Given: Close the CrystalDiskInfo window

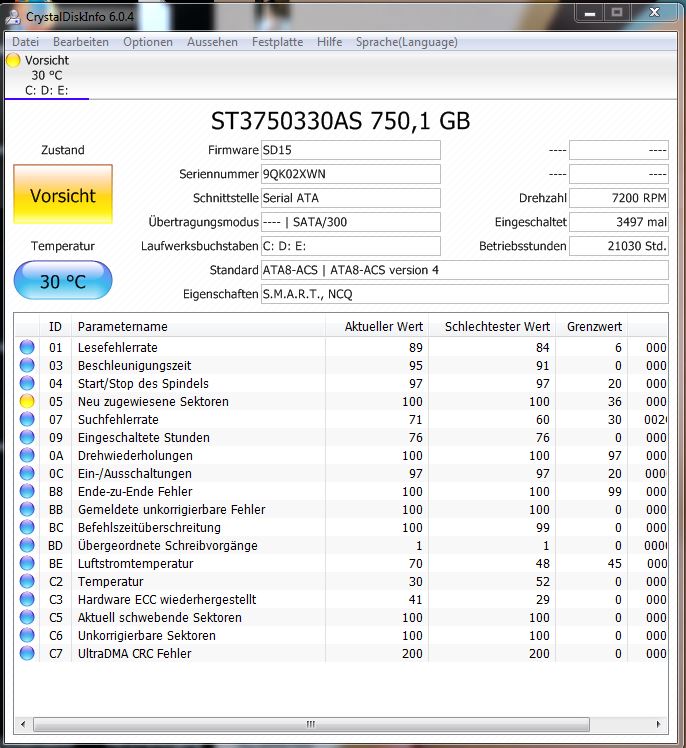Looking at the screenshot, I should pyautogui.click(x=654, y=13).
